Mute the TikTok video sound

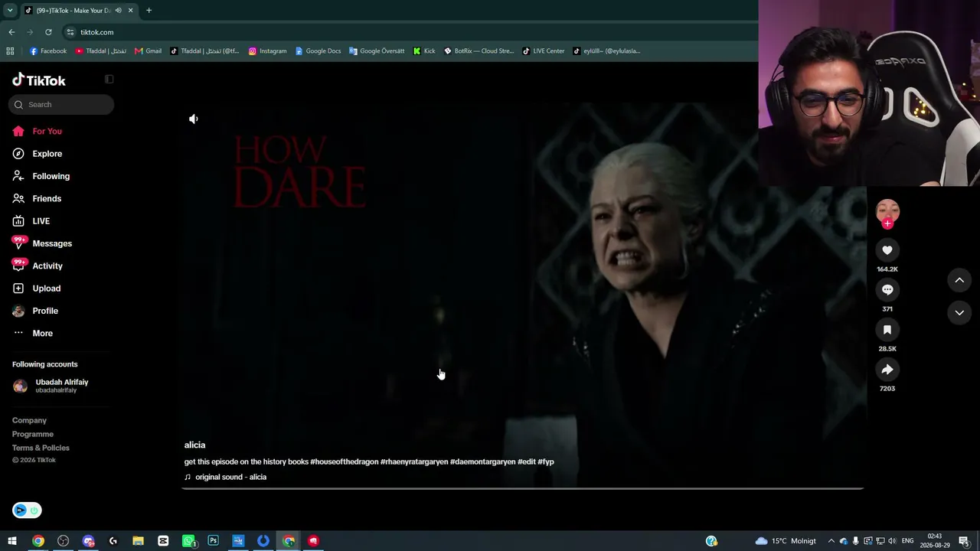click(x=194, y=119)
